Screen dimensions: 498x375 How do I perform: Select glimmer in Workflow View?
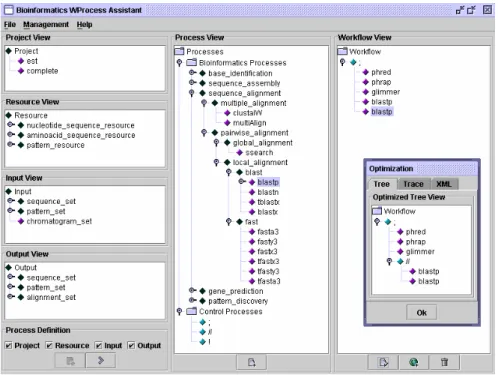pyautogui.click(x=385, y=92)
